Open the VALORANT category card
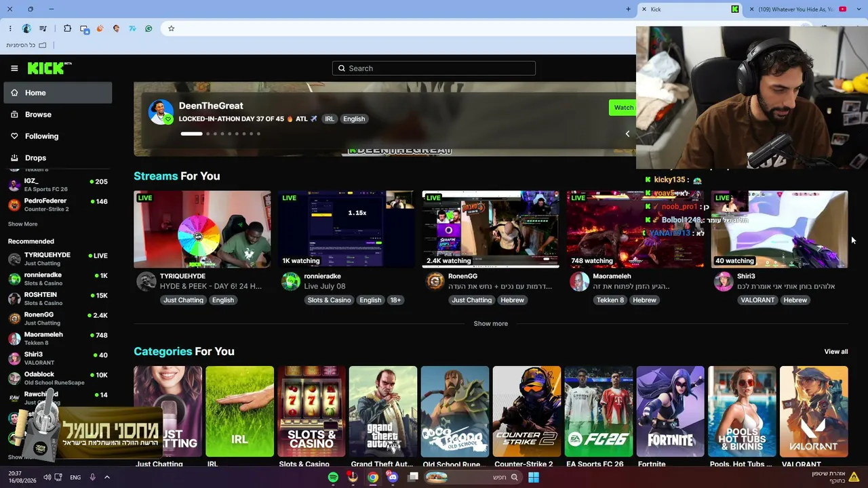 click(814, 411)
